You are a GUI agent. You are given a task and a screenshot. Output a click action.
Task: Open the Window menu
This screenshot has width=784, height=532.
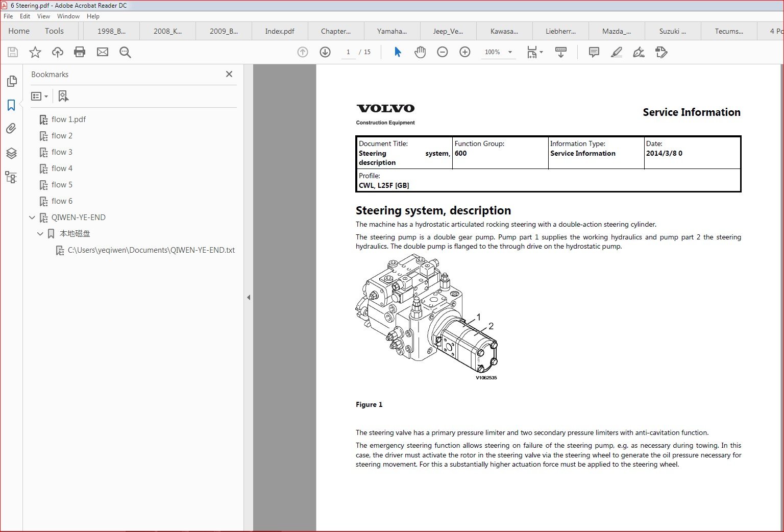point(68,16)
